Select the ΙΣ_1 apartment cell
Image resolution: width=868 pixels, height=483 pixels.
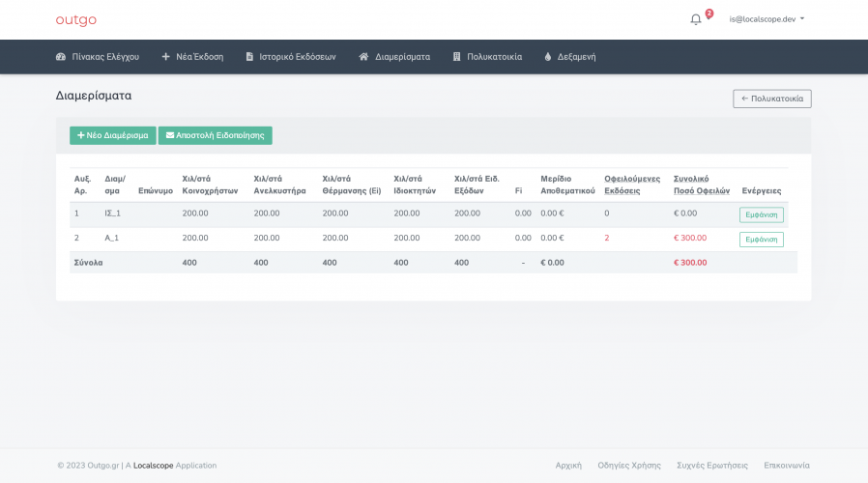pyautogui.click(x=112, y=213)
